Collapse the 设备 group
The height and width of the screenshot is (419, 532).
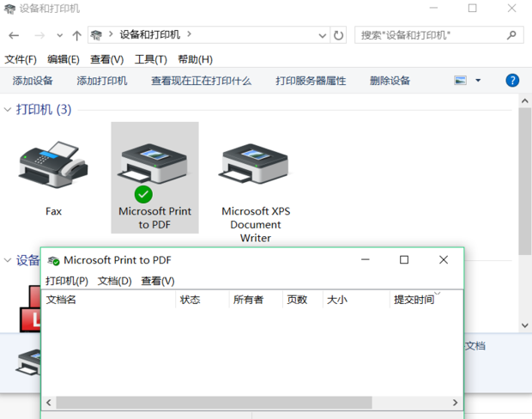tap(8, 260)
